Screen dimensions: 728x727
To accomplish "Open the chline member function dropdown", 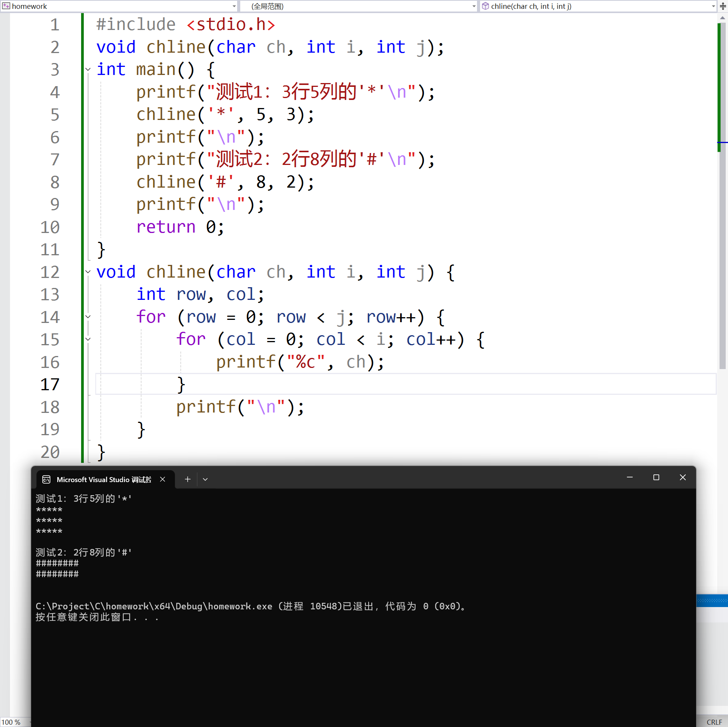I will click(x=713, y=6).
